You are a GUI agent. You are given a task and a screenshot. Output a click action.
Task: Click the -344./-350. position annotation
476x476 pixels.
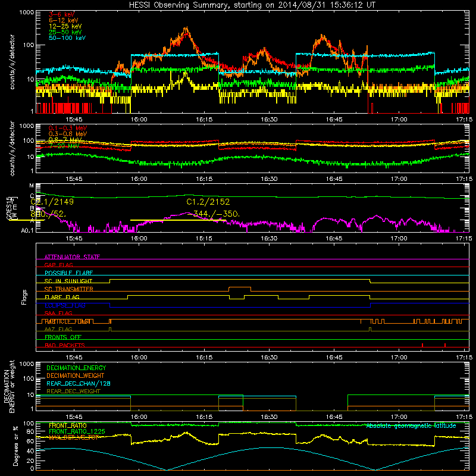(214, 214)
